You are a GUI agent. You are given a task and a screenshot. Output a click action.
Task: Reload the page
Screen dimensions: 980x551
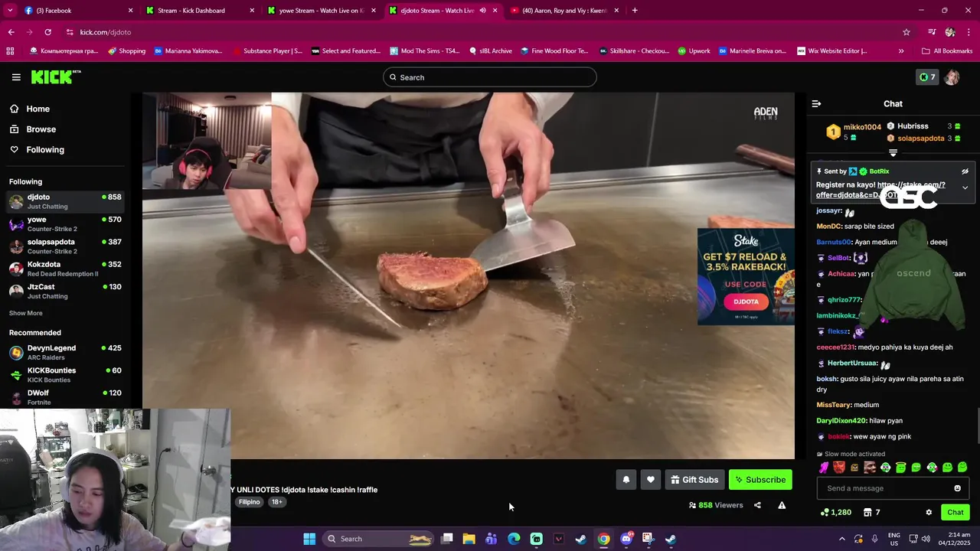click(x=47, y=32)
